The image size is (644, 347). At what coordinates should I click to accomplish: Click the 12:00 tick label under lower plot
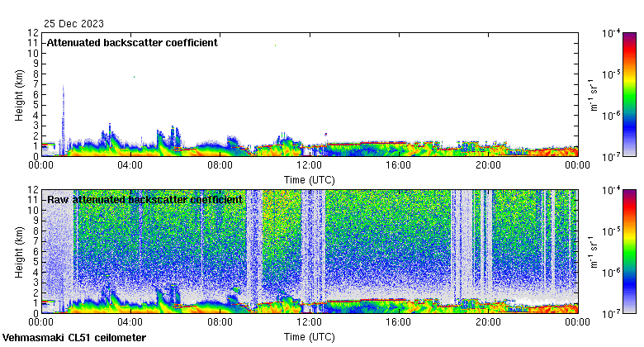point(310,322)
